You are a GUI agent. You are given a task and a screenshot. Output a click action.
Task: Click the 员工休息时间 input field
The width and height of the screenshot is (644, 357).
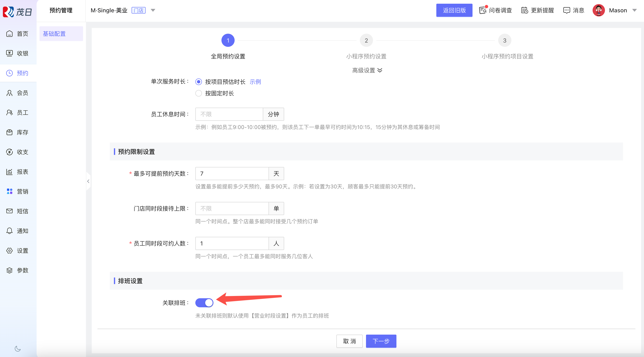pyautogui.click(x=229, y=114)
